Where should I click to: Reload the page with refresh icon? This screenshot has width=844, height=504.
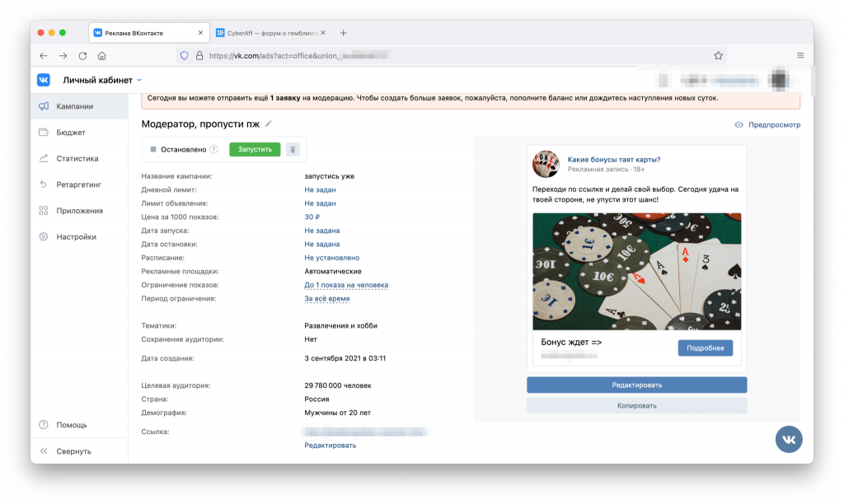click(x=82, y=55)
